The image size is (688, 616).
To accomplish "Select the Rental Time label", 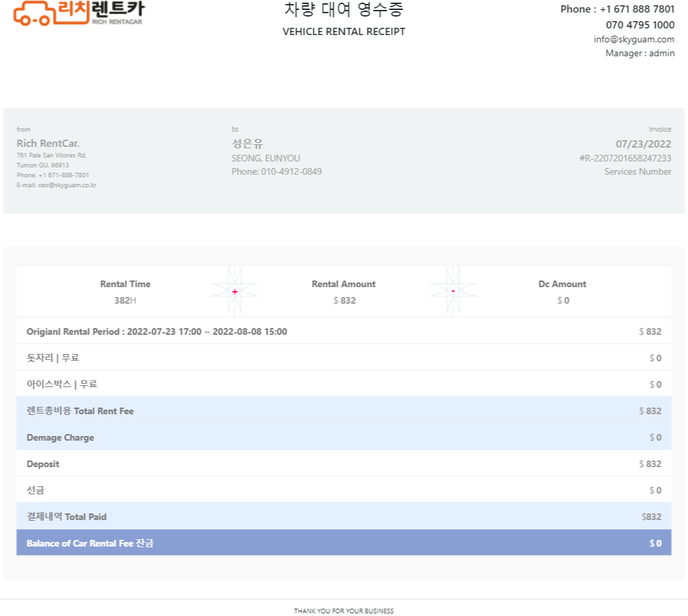I will click(126, 284).
